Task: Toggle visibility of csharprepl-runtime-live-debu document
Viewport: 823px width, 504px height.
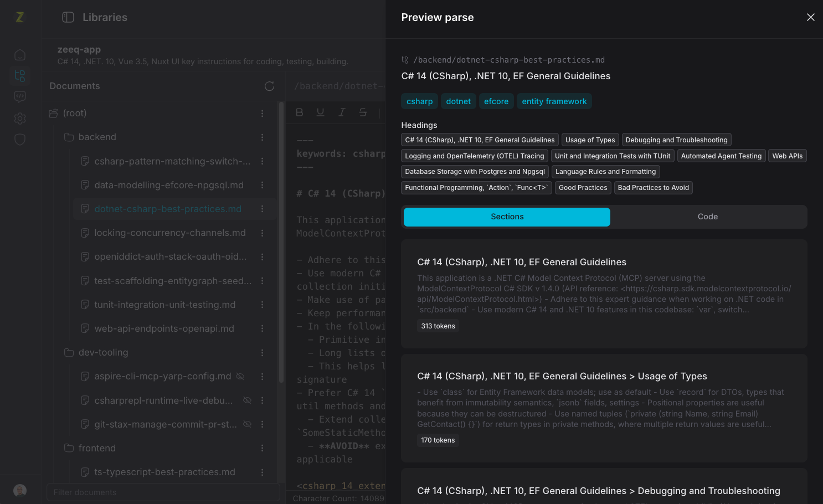Action: pos(248,400)
